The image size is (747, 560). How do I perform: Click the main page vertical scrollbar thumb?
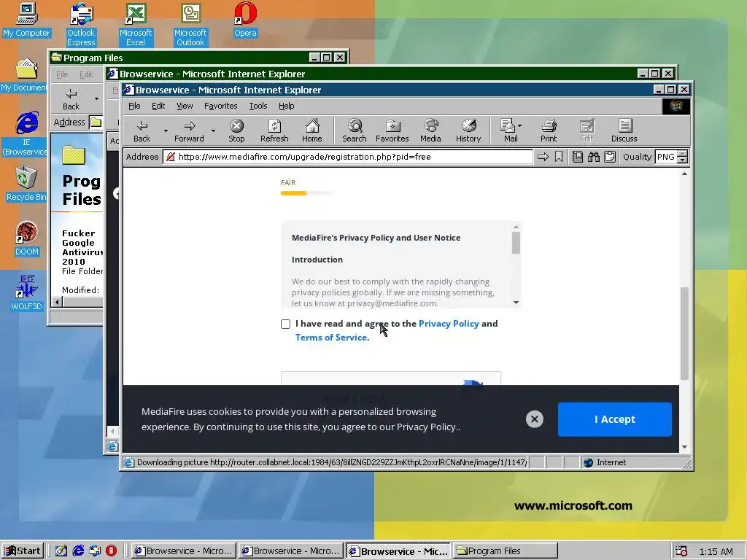point(684,333)
